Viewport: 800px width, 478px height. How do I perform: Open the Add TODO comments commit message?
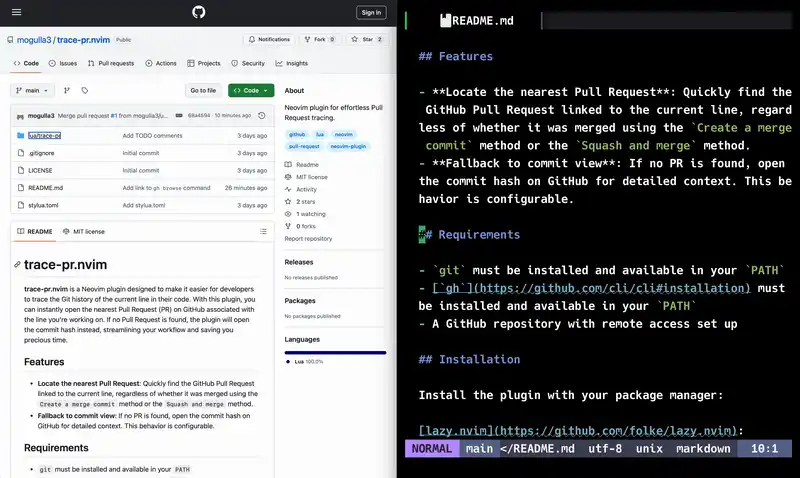(x=152, y=136)
